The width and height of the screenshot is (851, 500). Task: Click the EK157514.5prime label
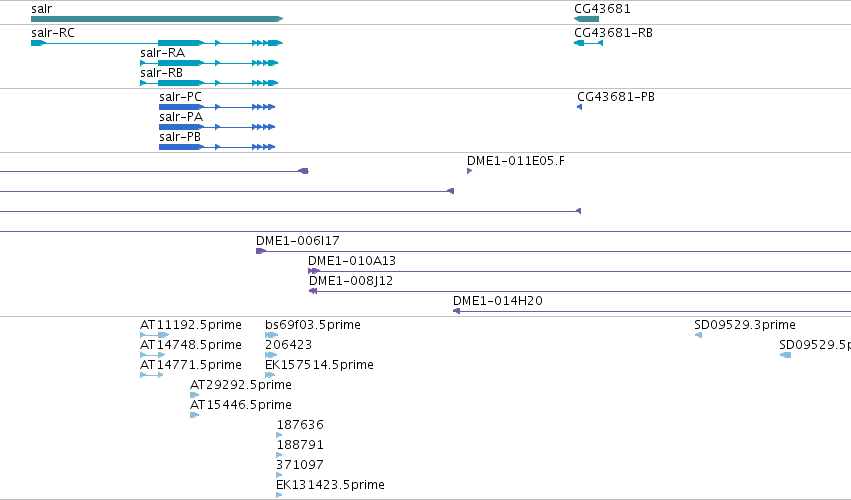coord(319,365)
